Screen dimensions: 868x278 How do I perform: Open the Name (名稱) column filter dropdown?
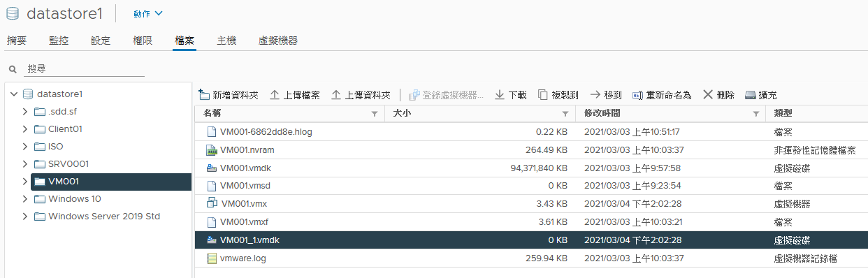(375, 114)
